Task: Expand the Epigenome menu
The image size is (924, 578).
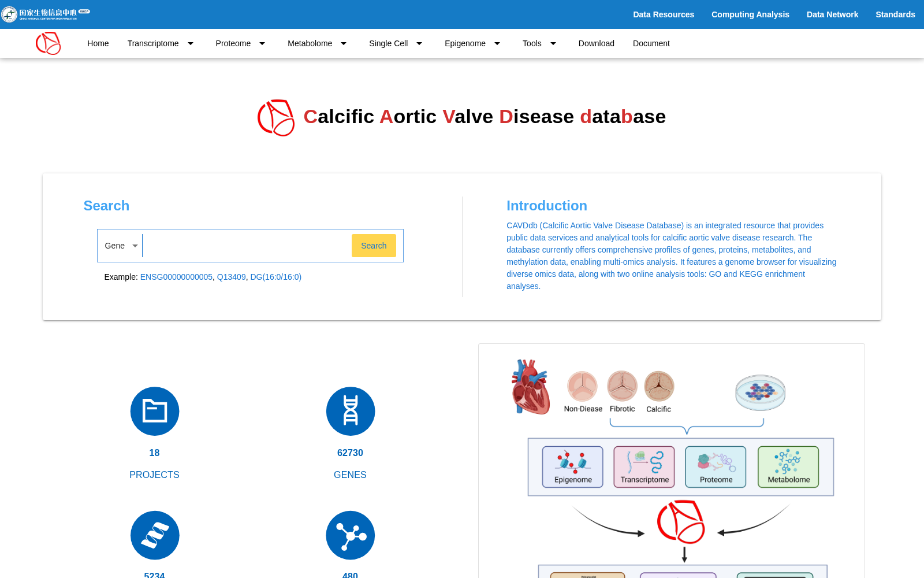Action: (472, 43)
